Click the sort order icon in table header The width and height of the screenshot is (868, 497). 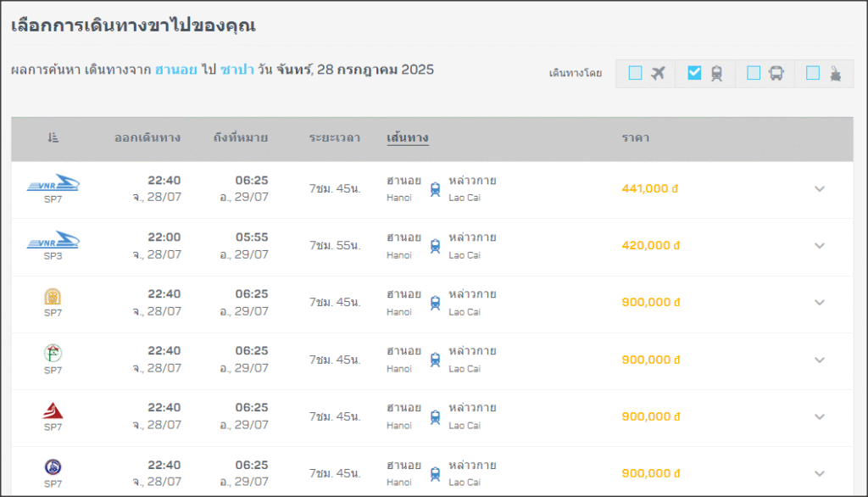tap(53, 137)
